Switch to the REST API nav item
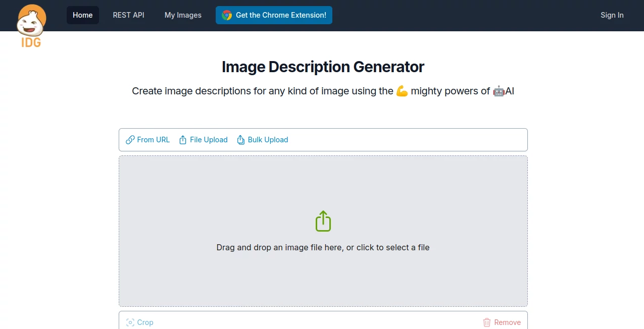Image resolution: width=644 pixels, height=329 pixels. click(x=128, y=15)
